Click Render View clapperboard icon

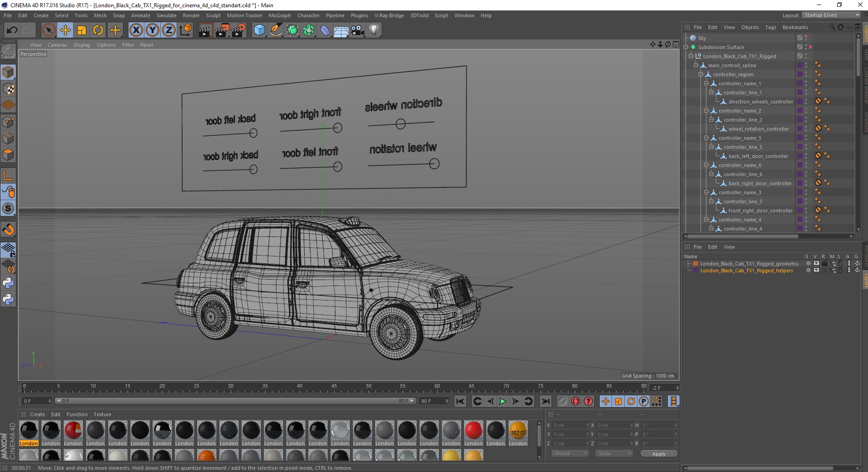(205, 30)
